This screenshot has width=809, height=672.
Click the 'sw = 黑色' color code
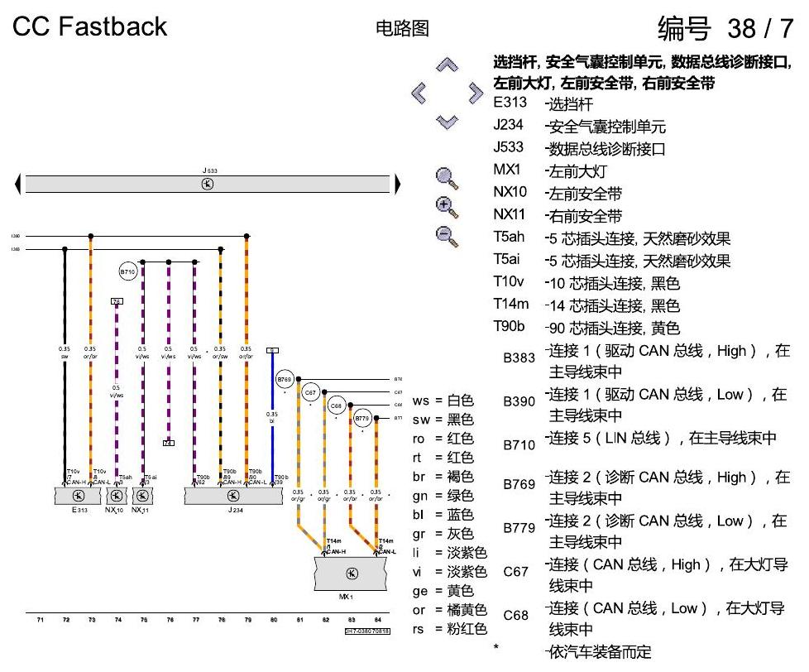click(443, 420)
